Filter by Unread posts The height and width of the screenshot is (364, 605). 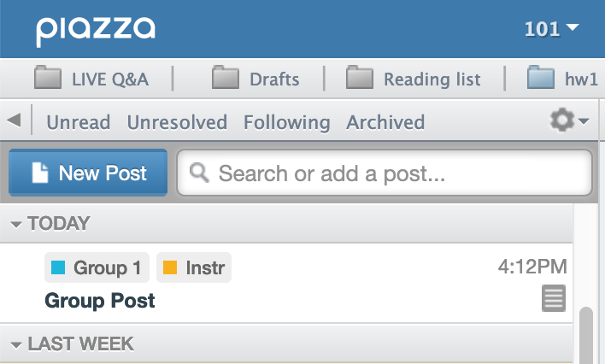[79, 122]
